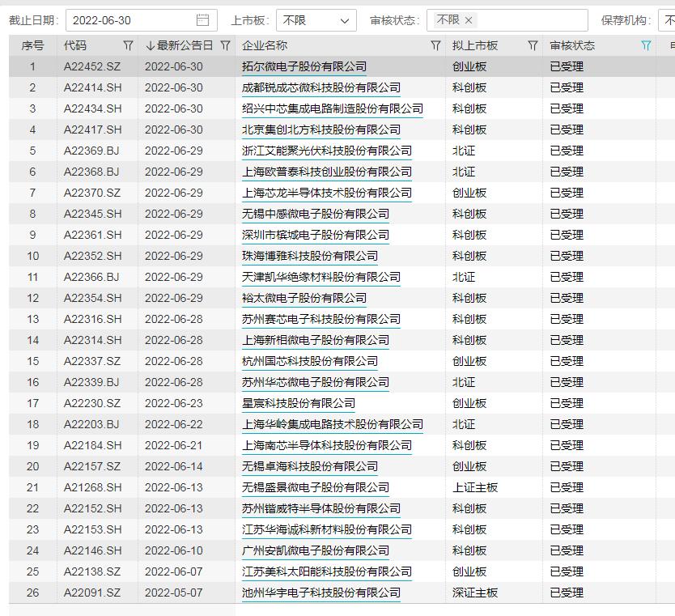Screen dimensions: 675x616
Task: Open 江苏华海诚科新材料股份有限公司 link
Action: pos(327,530)
